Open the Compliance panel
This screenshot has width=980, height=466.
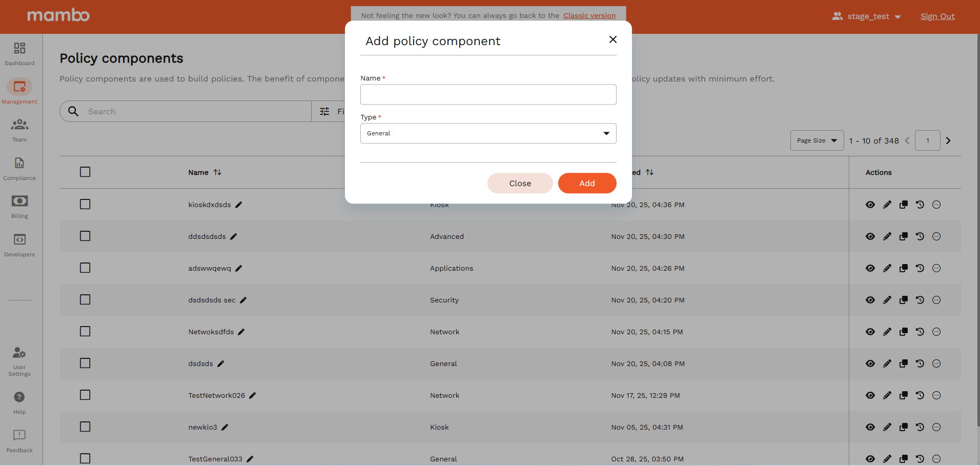point(19,168)
